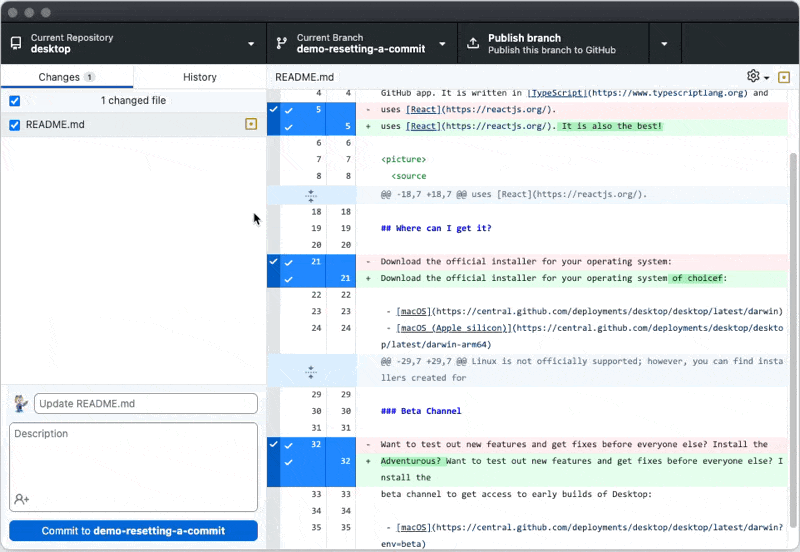Open diff settings gear icon
The image size is (800, 552).
click(754, 77)
